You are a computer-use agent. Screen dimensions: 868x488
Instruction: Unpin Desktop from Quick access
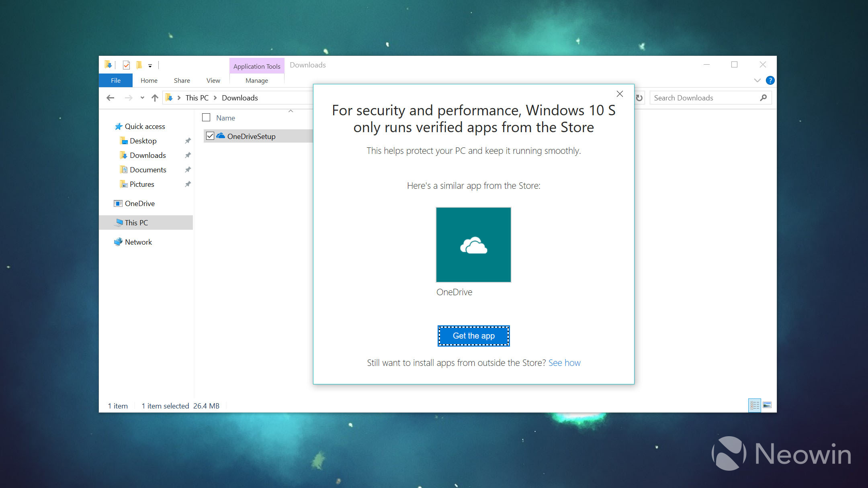188,141
